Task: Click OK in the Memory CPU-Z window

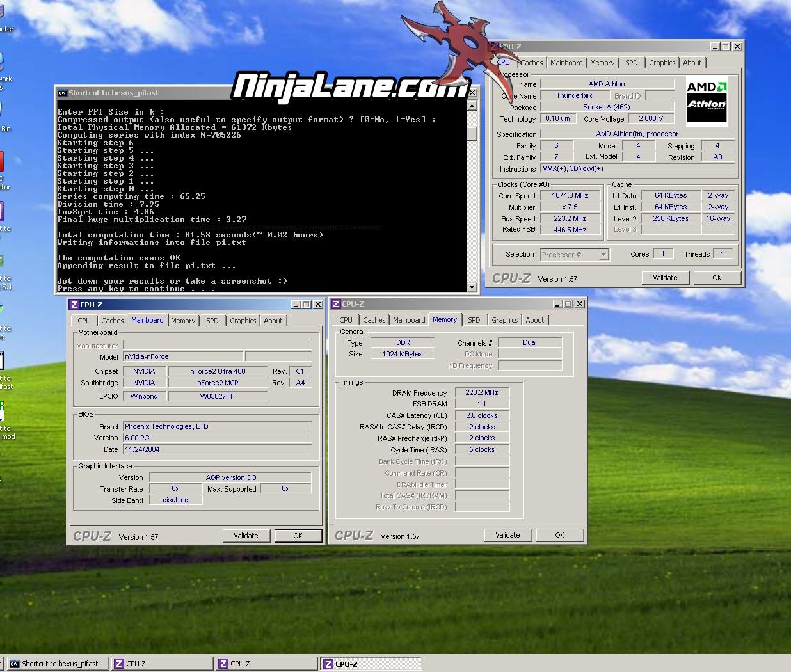Action: 559,535
